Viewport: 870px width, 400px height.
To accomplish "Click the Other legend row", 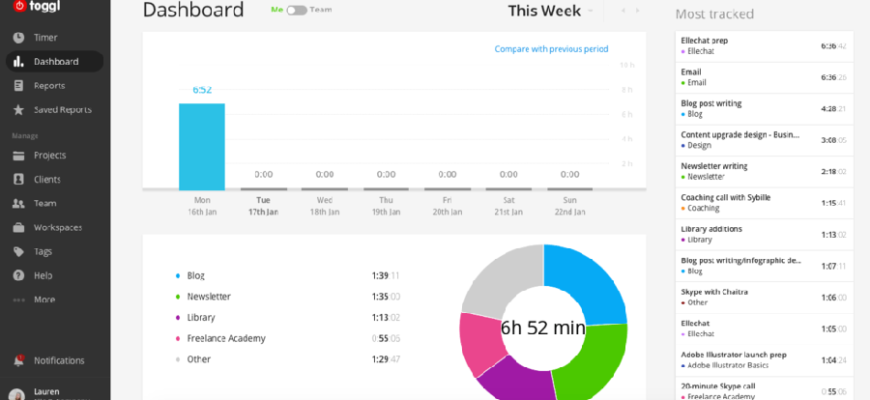I will 287,359.
